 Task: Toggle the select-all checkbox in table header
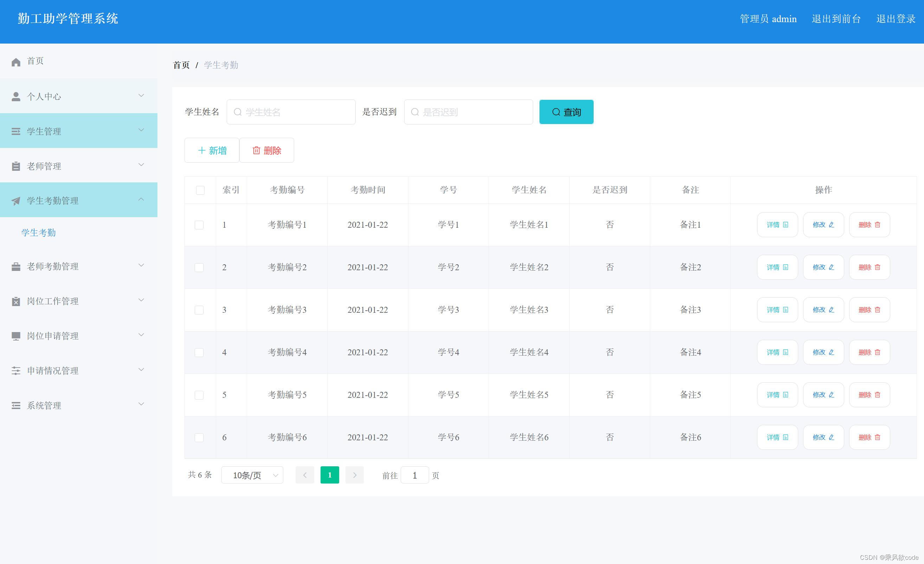(200, 190)
